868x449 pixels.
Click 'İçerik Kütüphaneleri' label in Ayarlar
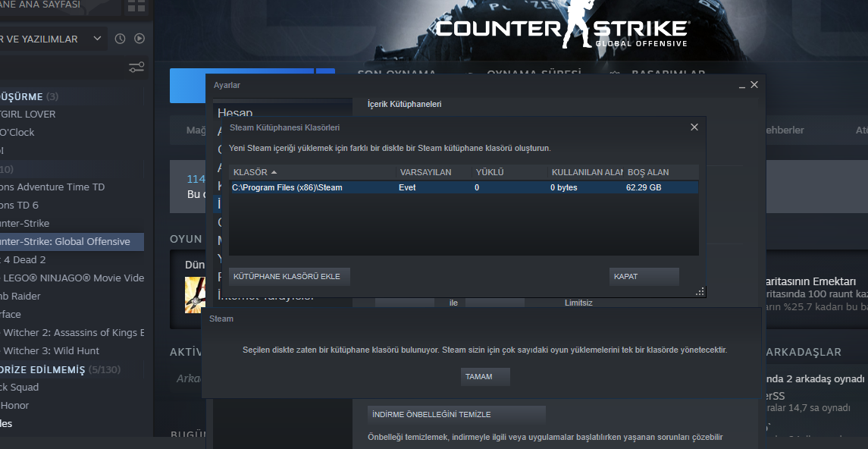[405, 104]
